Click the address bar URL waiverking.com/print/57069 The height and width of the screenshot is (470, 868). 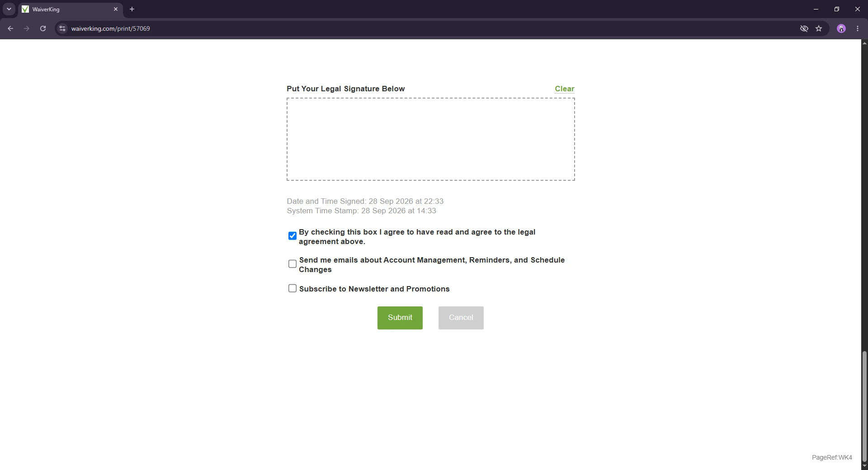click(110, 28)
